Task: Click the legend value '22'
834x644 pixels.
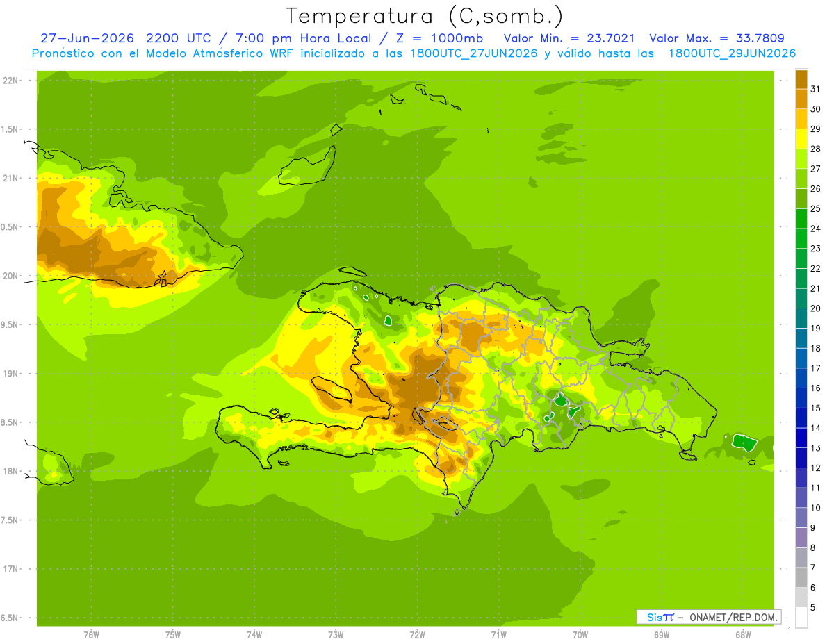Action: [x=816, y=268]
